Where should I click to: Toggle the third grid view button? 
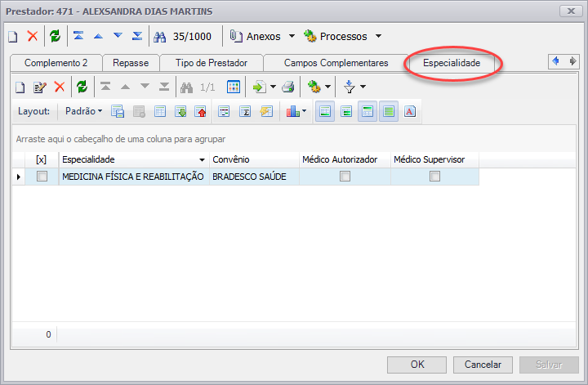pos(367,111)
